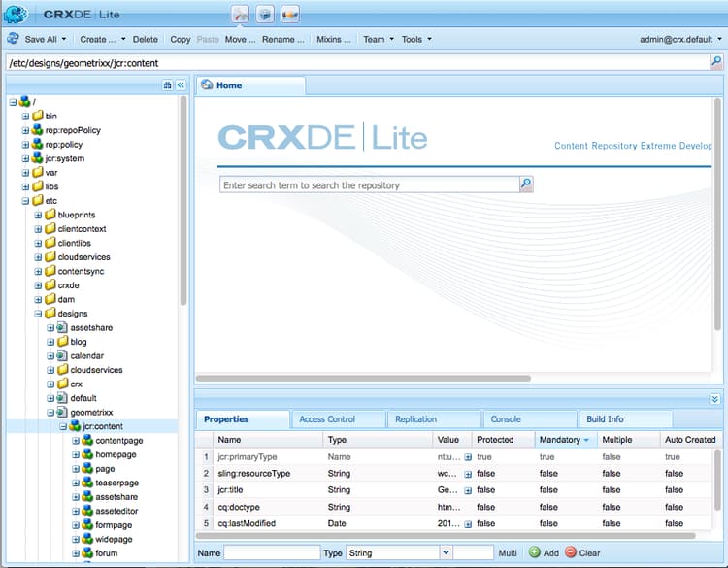Image resolution: width=728 pixels, height=568 pixels.
Task: Click the repository search magnifier icon
Action: point(526,184)
